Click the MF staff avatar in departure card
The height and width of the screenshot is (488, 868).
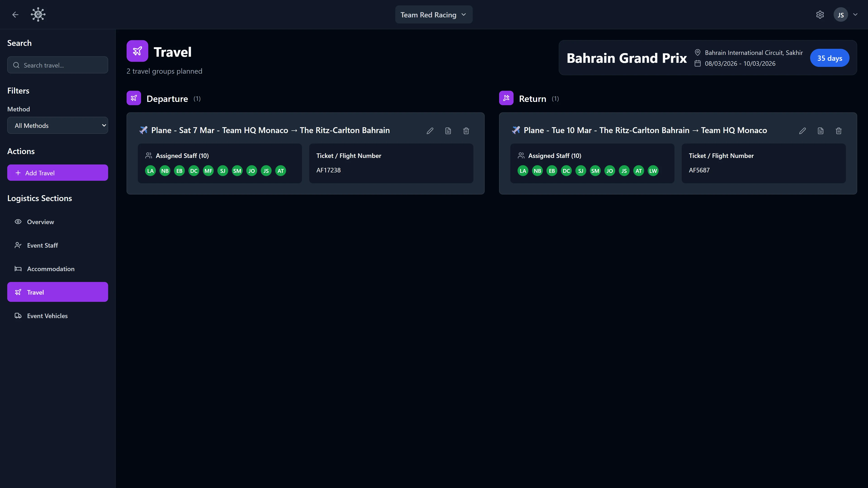pos(208,171)
